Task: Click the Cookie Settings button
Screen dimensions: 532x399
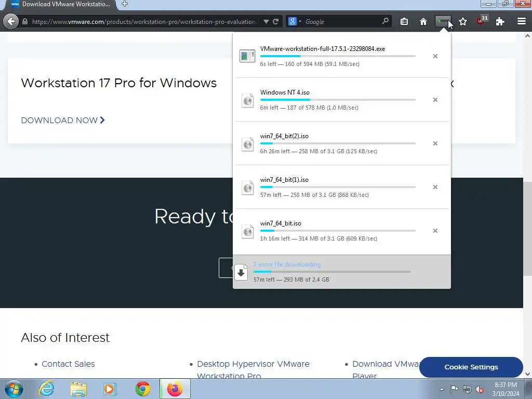Action: pos(471,367)
